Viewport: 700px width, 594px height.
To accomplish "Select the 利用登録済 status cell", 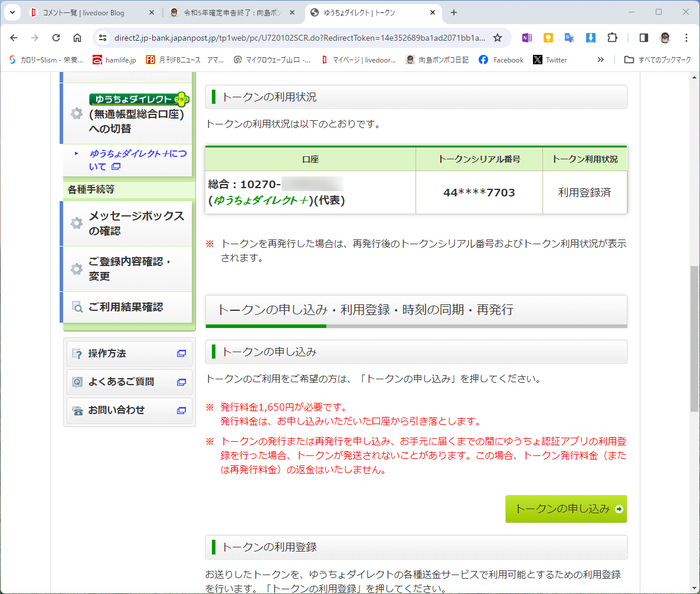I will (x=585, y=192).
